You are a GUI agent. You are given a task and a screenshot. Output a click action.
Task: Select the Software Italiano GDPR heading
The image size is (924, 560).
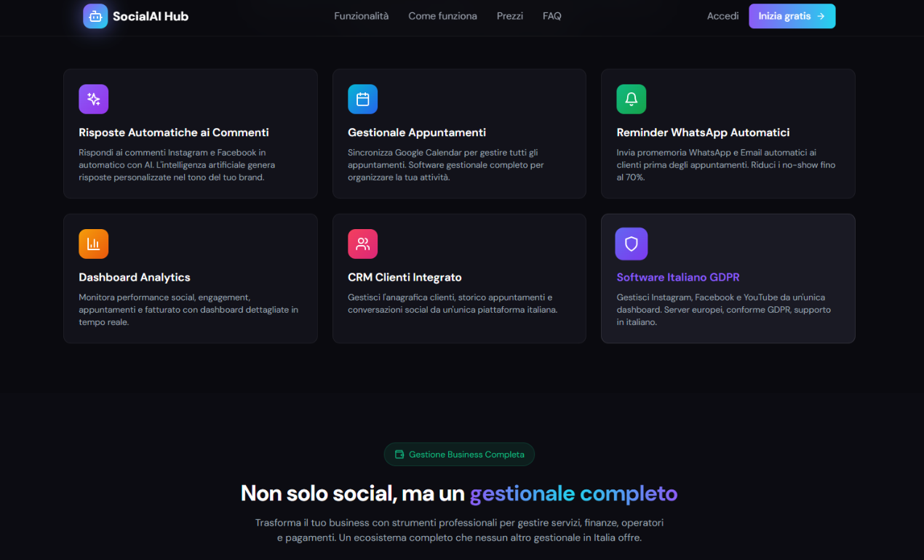pyautogui.click(x=677, y=277)
